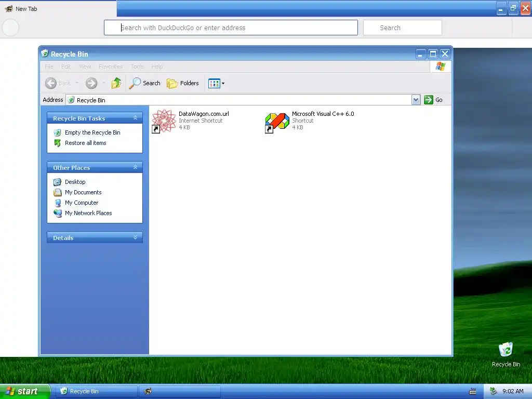
Task: Click the My Documents folder icon
Action: (x=57, y=192)
